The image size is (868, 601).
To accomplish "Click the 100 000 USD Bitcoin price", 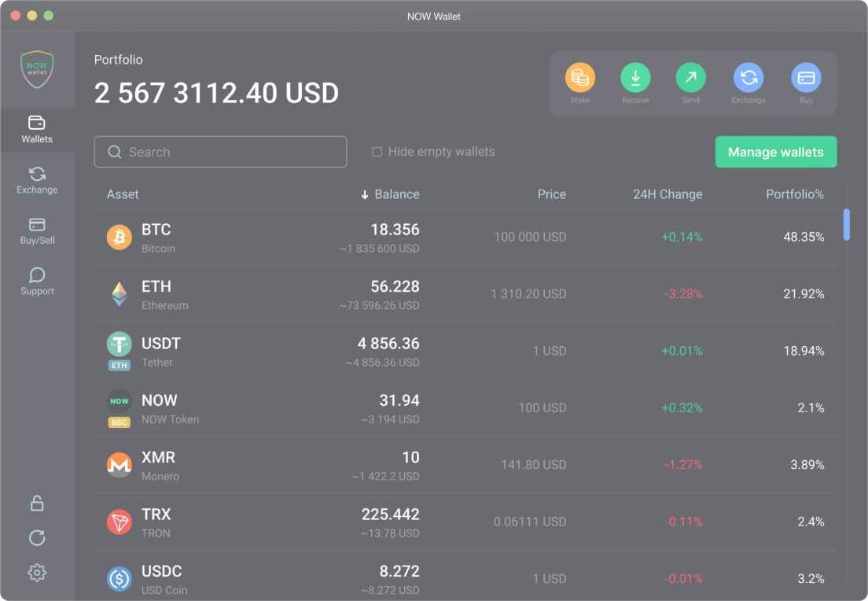I will [x=530, y=237].
